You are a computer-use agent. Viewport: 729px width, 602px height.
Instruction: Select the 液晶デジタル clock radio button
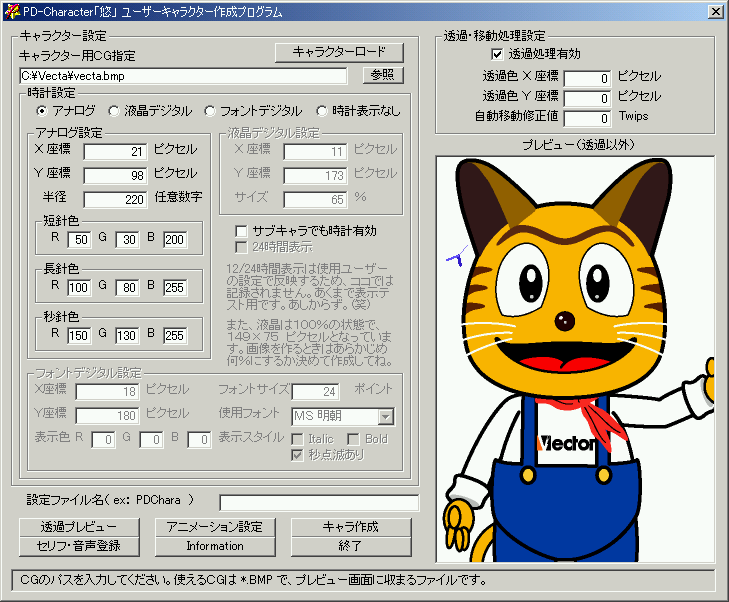tap(113, 111)
